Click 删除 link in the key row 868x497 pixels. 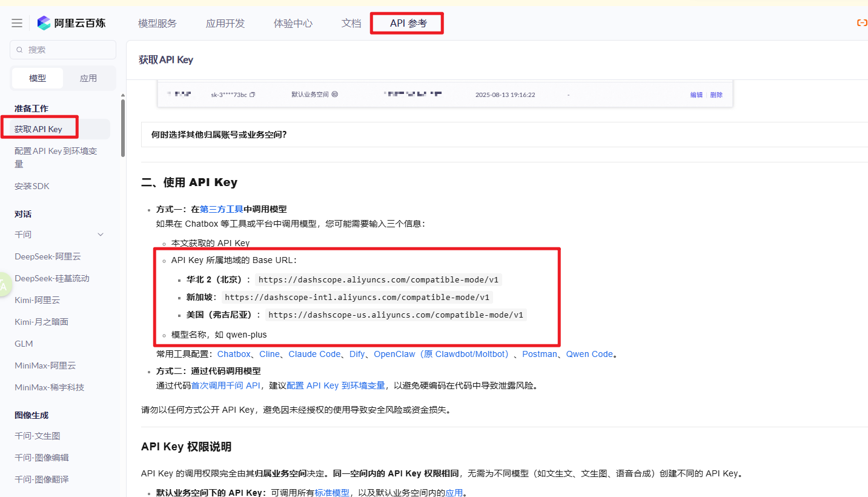(717, 95)
